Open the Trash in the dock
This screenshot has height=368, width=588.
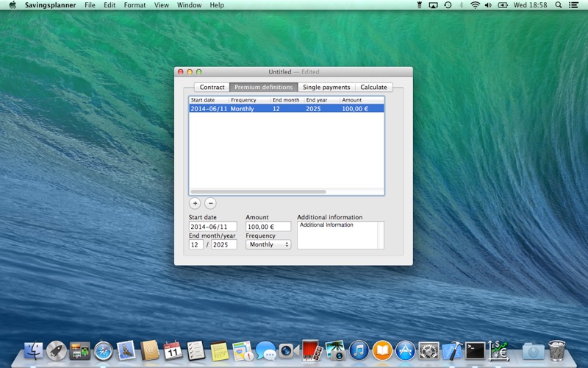click(x=557, y=351)
